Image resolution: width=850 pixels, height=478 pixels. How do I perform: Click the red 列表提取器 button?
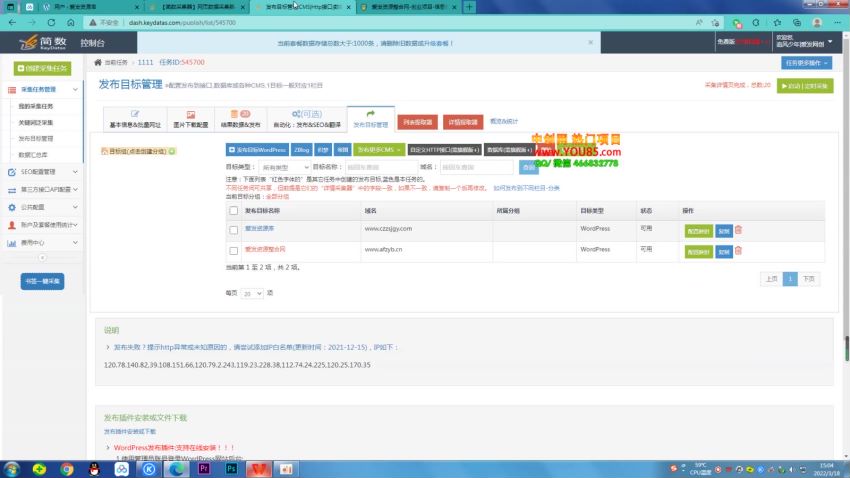pyautogui.click(x=417, y=122)
